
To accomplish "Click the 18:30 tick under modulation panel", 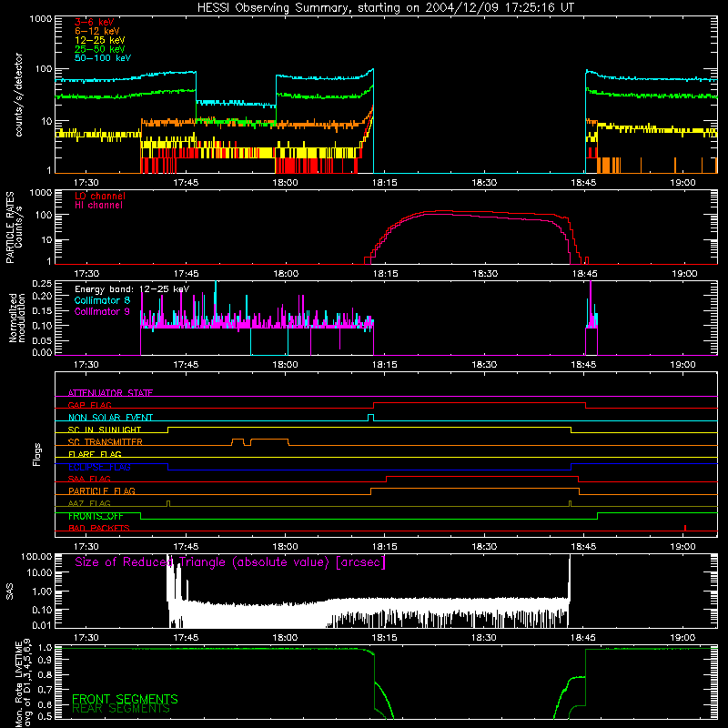I will tap(484, 365).
